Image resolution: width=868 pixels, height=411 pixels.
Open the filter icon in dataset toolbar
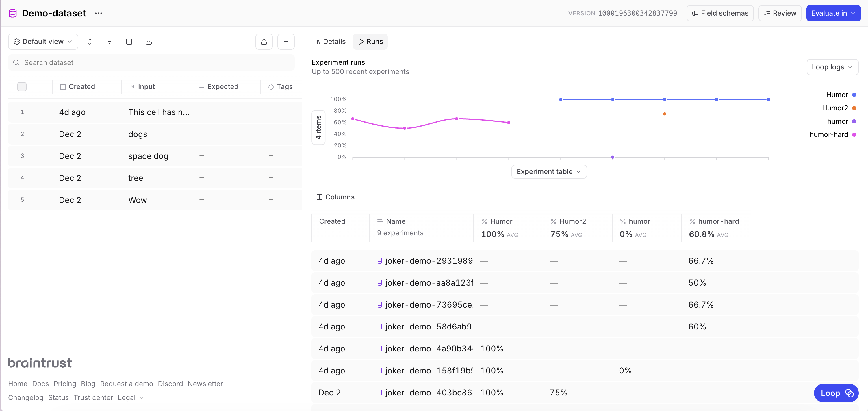click(109, 41)
